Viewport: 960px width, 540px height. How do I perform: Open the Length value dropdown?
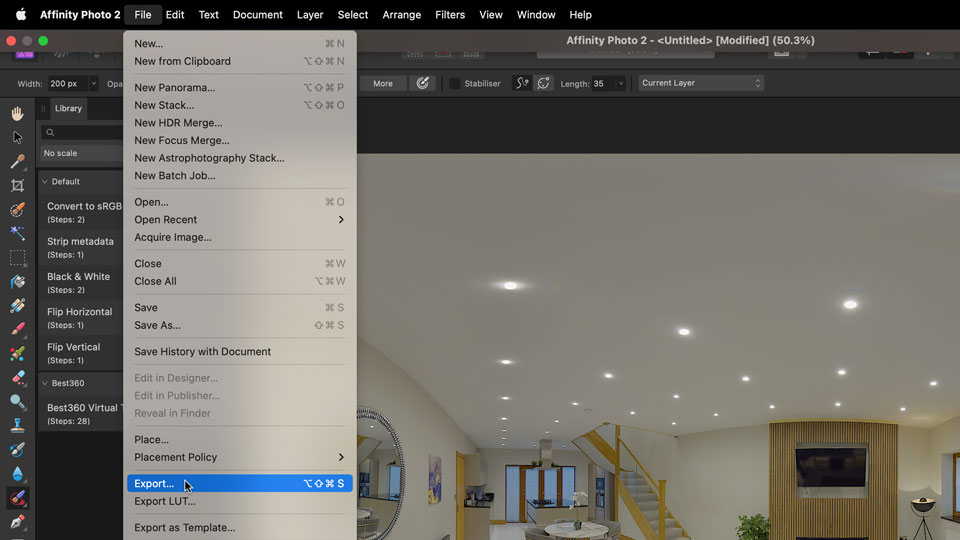[x=621, y=83]
